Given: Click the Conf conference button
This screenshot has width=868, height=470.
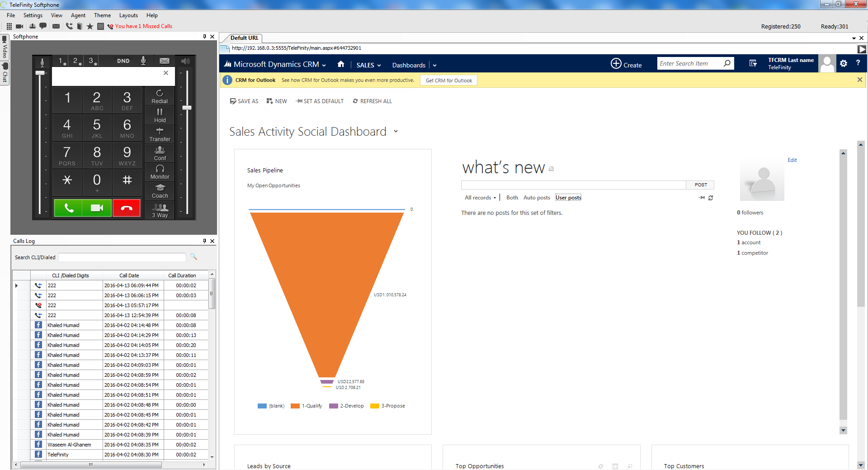Looking at the screenshot, I should tap(160, 153).
